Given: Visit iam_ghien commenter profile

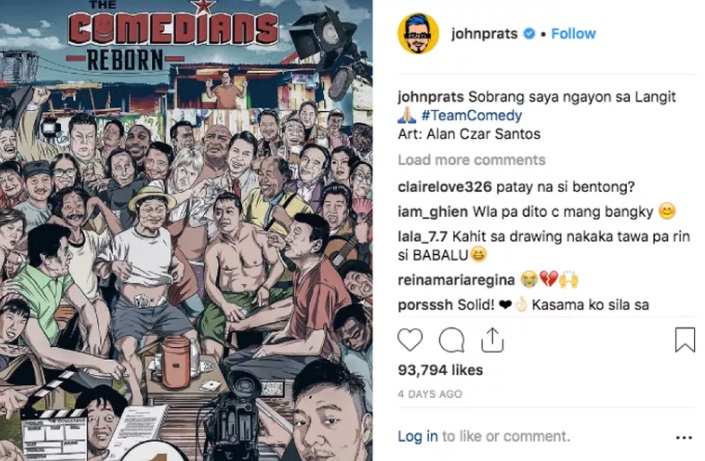Looking at the screenshot, I should pyautogui.click(x=433, y=211).
